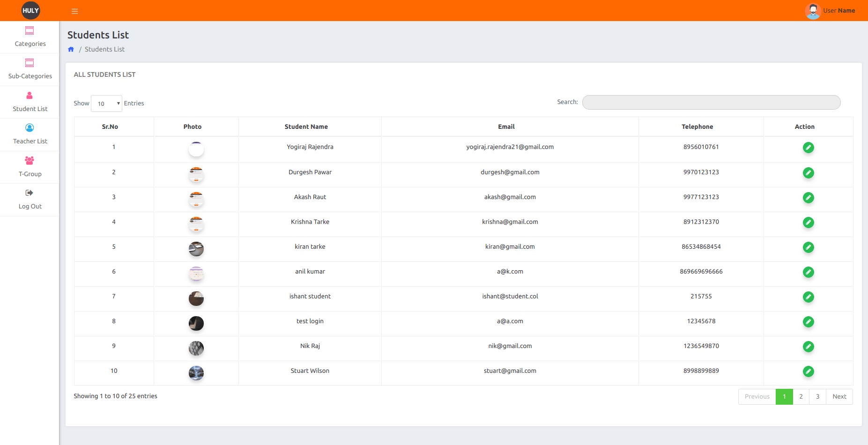Click edit button for anil kumar row

pos(808,272)
